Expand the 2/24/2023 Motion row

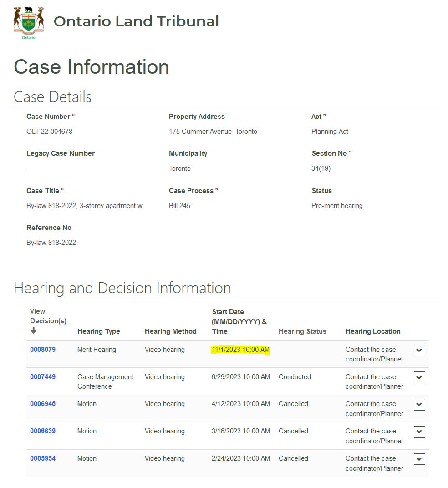pyautogui.click(x=419, y=459)
